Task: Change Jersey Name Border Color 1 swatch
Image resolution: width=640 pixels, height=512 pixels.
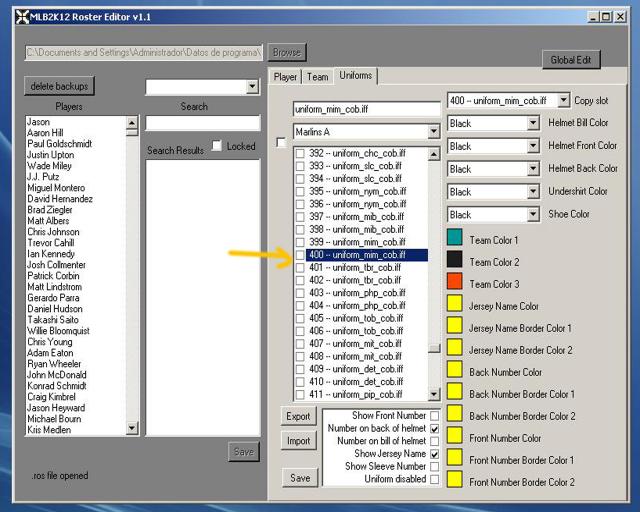Action: pyautogui.click(x=454, y=325)
